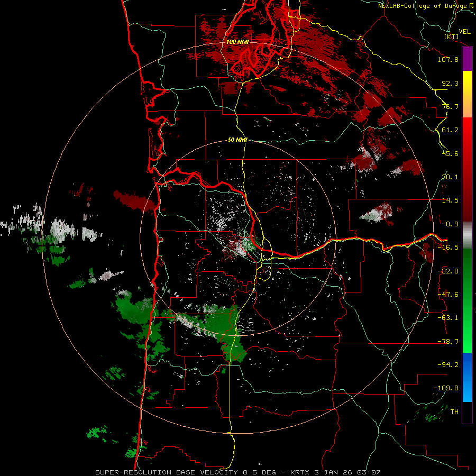Click the -78.7 velocity scale value
The height and width of the screenshot is (476, 476).
[x=448, y=342]
